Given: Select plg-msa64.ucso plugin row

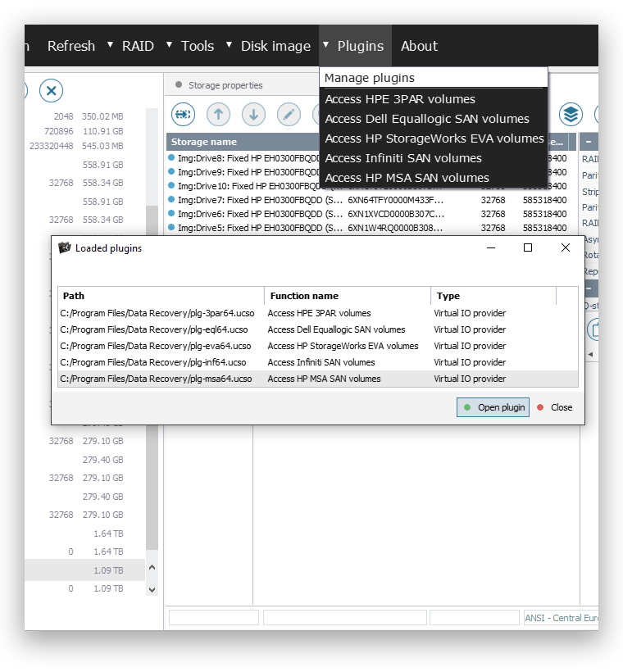Looking at the screenshot, I should (318, 379).
